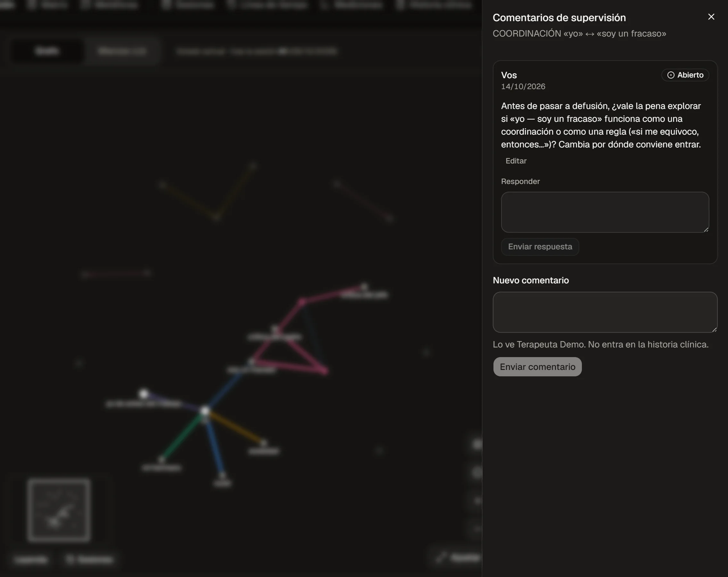Image resolution: width=728 pixels, height=577 pixels.
Task: Click the Comentarios de supervisión title
Action: 559,18
